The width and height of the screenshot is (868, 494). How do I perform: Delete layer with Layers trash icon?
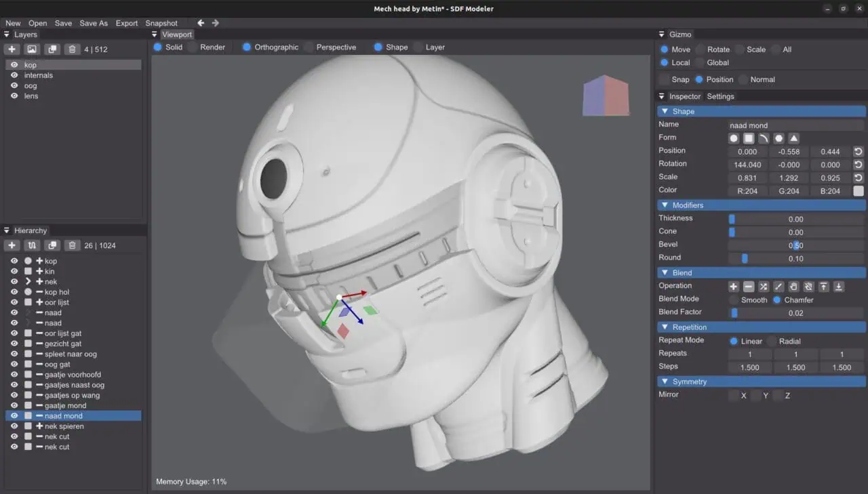[x=72, y=49]
